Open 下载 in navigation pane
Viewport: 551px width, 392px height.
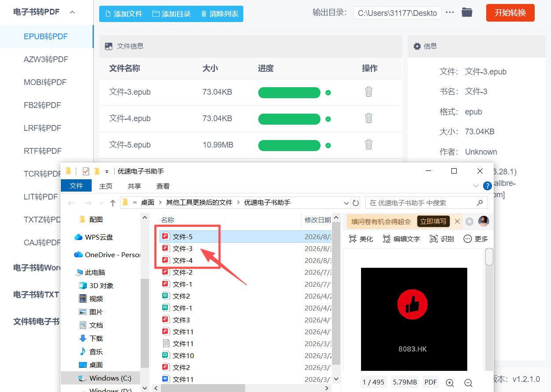coord(91,338)
